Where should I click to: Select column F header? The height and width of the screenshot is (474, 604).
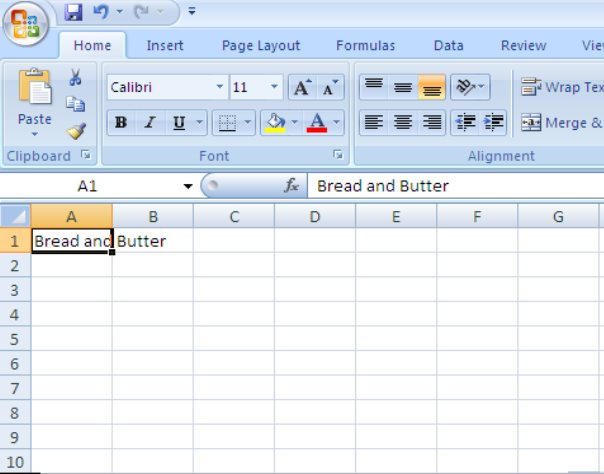point(477,216)
